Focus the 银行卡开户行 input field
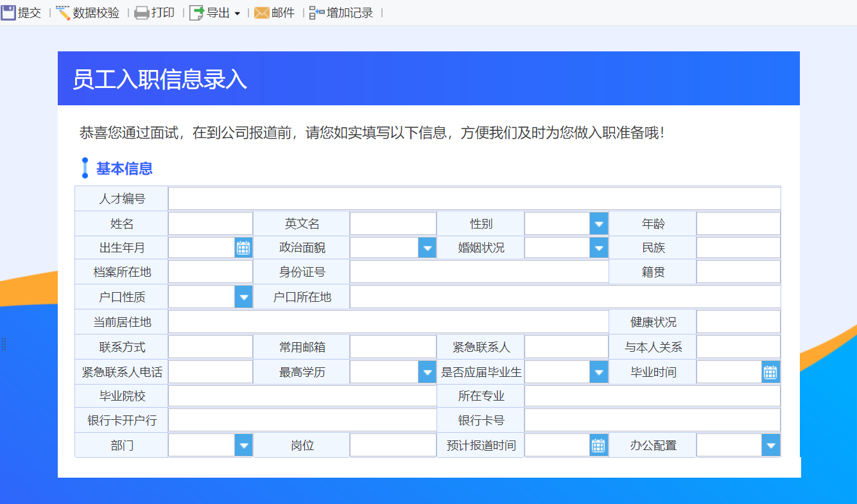This screenshot has height=504, width=857. [302, 421]
